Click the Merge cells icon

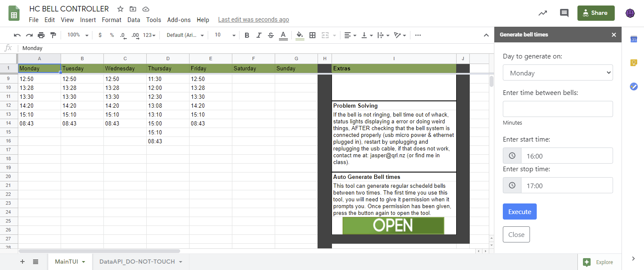(326, 35)
